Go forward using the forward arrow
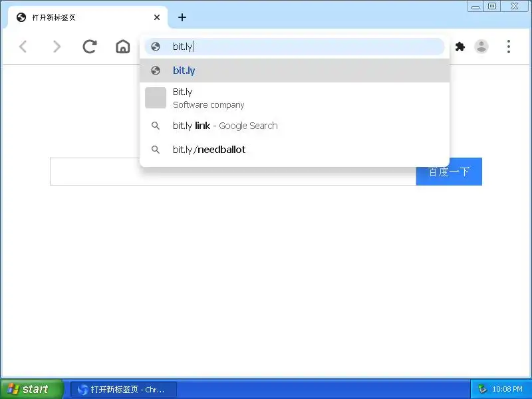 (x=57, y=47)
